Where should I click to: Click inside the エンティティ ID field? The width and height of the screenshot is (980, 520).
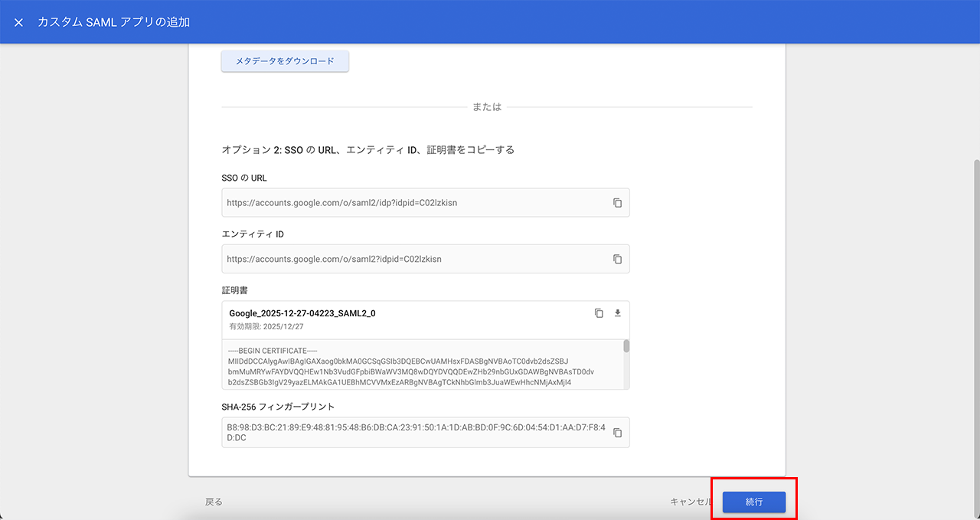413,259
